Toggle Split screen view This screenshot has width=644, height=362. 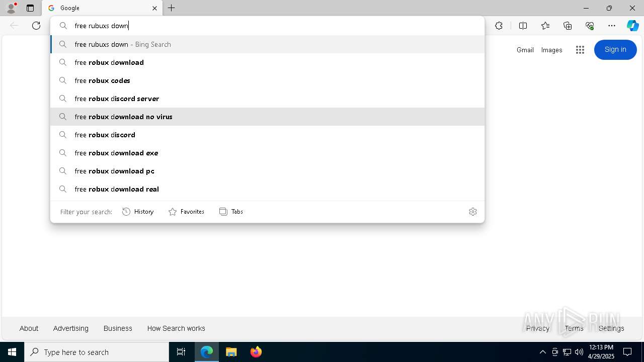523,26
